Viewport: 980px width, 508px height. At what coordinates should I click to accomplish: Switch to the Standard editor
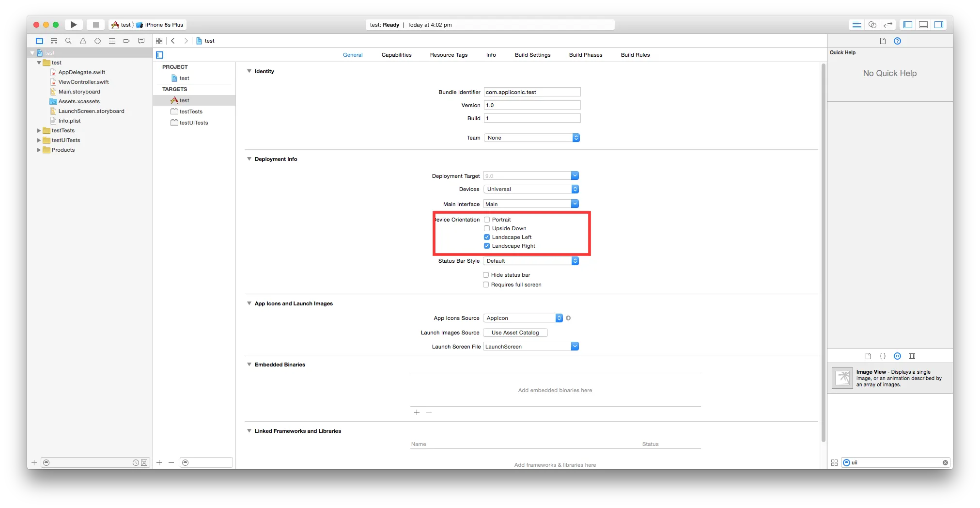(857, 25)
